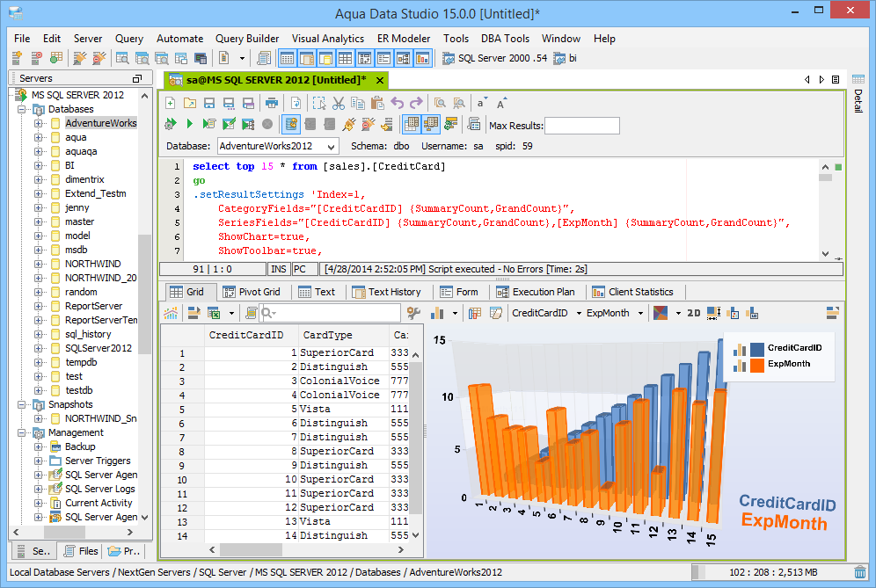
Task: Open the ER Modeler menu
Action: coord(404,39)
